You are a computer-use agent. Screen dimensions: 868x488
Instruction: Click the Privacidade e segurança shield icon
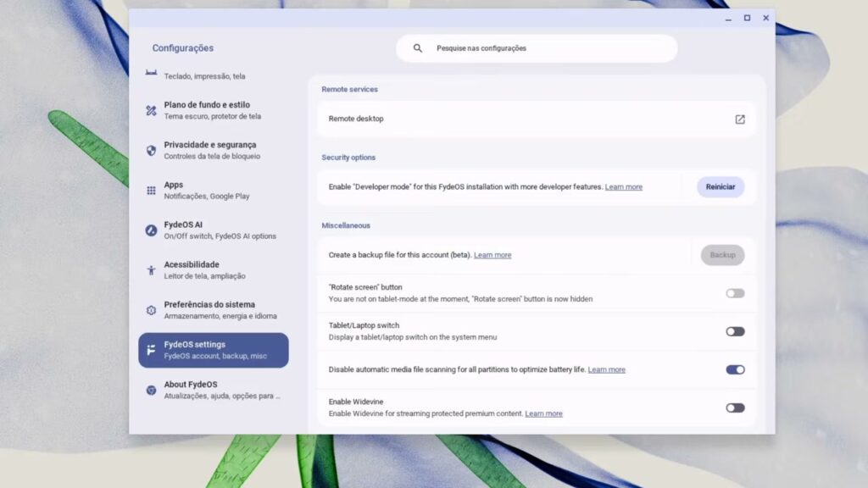151,151
